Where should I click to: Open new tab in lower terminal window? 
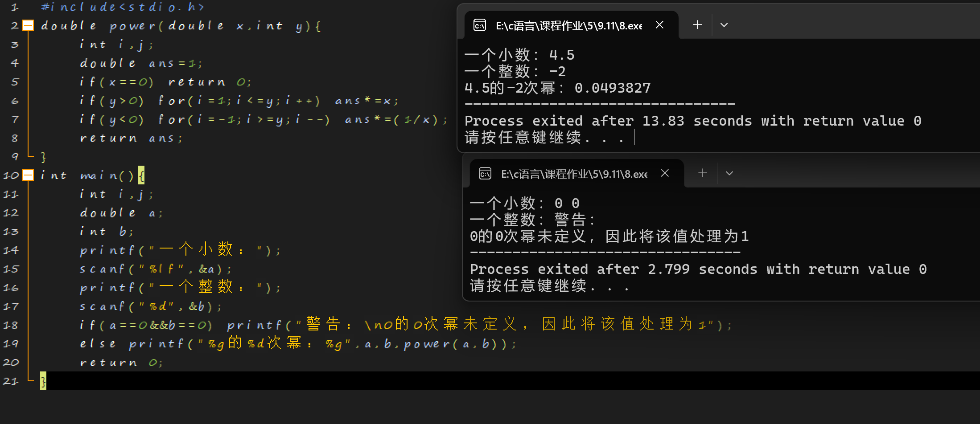[x=703, y=173]
